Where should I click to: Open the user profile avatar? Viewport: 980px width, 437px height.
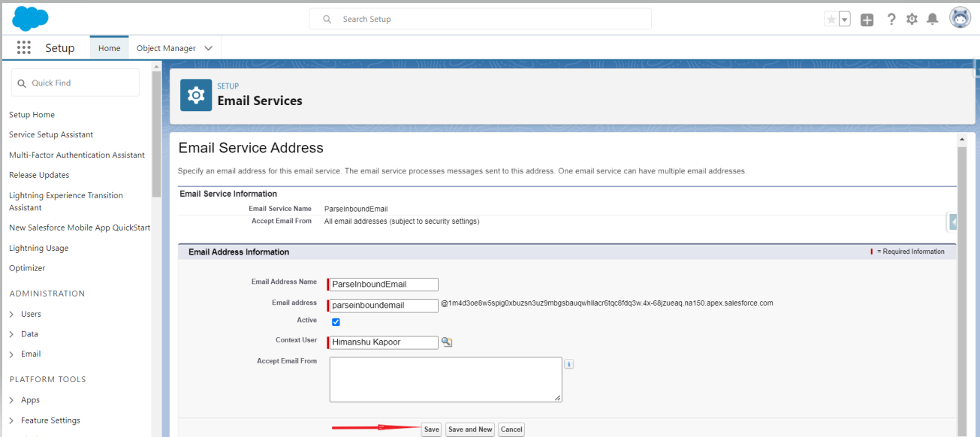(x=960, y=18)
